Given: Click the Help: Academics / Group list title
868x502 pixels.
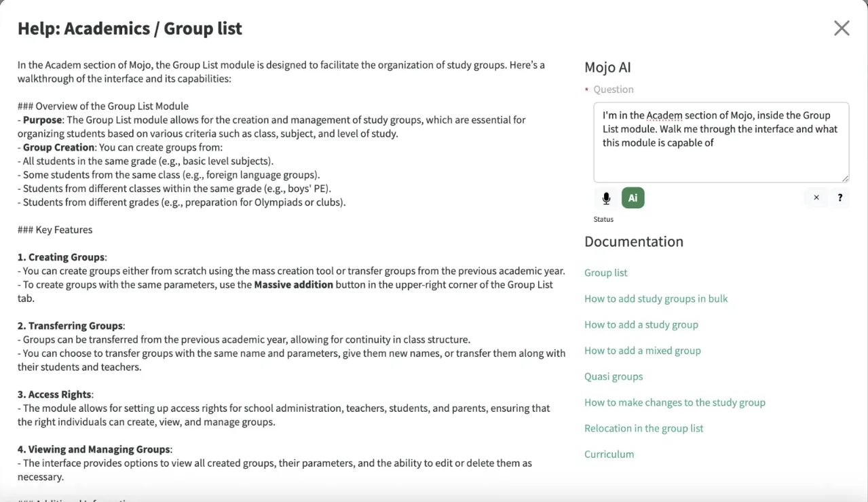Looking at the screenshot, I should pyautogui.click(x=130, y=28).
